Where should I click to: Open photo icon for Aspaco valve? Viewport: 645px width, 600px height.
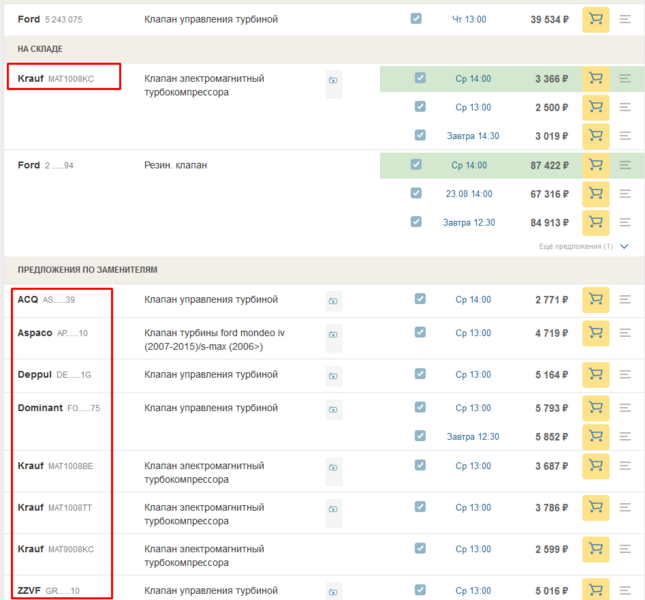[x=333, y=333]
